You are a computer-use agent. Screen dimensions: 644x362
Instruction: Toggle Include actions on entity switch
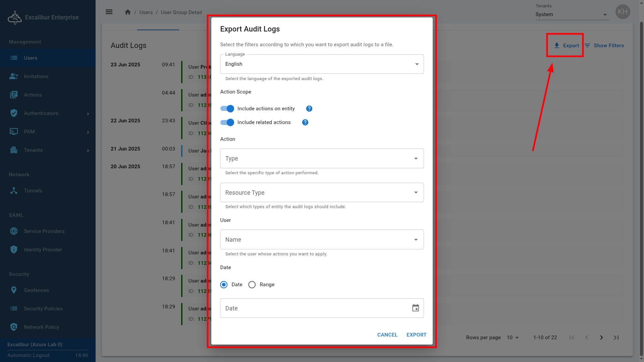[x=227, y=109]
